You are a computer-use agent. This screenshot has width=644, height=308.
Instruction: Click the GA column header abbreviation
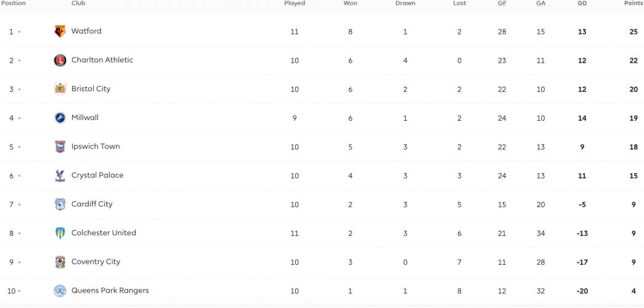pyautogui.click(x=540, y=3)
